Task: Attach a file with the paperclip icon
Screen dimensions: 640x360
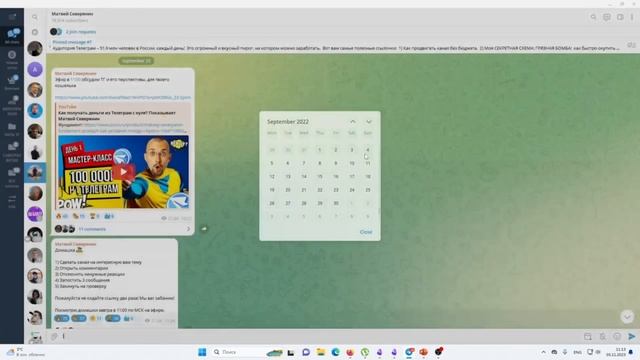Action: (x=54, y=336)
